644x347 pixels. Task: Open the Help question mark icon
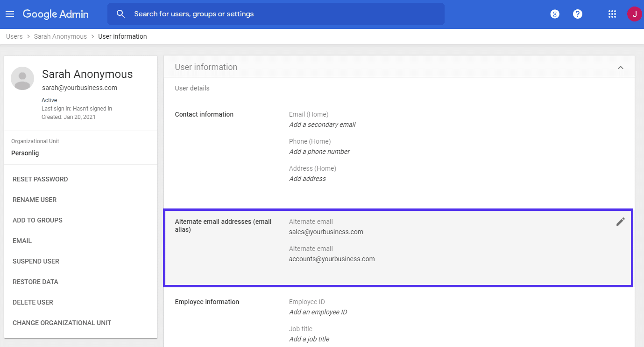578,14
